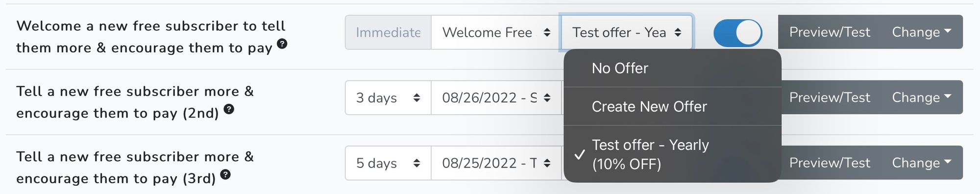Expand the Change menu for 2nd email
Image resolution: width=980 pixels, height=194 pixels.
tap(922, 97)
